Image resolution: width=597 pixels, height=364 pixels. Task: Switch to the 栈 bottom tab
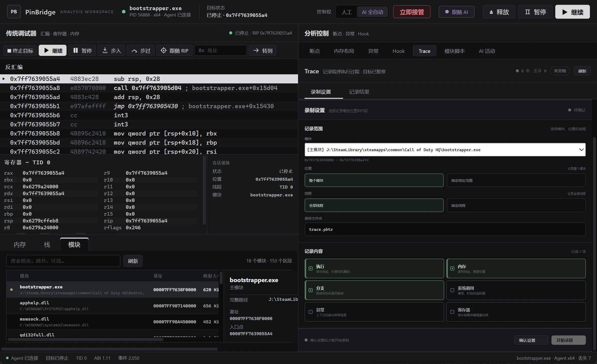point(47,244)
